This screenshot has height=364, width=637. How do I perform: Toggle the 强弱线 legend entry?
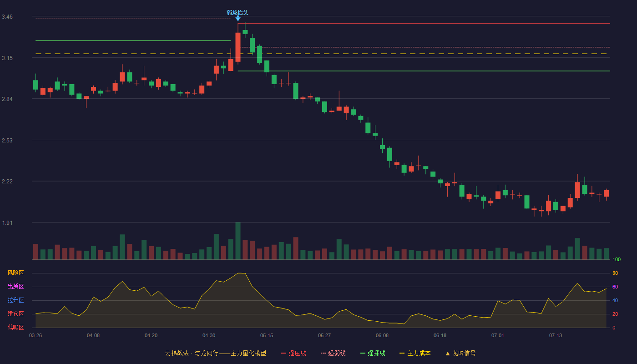(333, 353)
